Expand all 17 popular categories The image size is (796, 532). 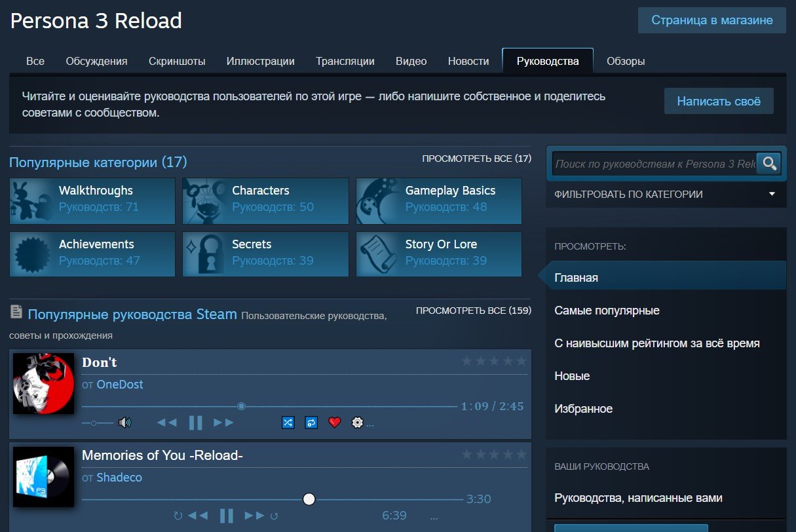pyautogui.click(x=476, y=159)
